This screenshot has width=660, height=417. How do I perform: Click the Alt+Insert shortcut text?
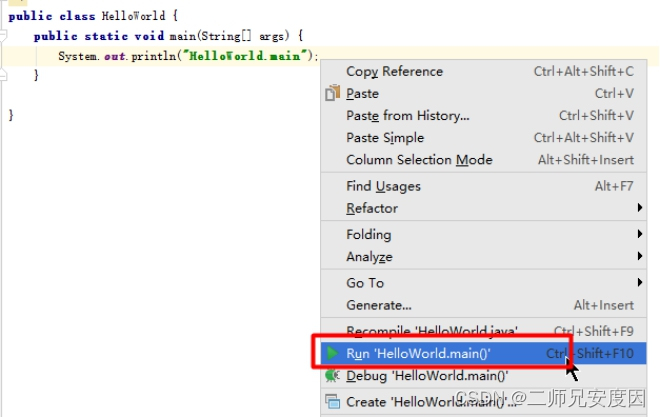tap(604, 305)
